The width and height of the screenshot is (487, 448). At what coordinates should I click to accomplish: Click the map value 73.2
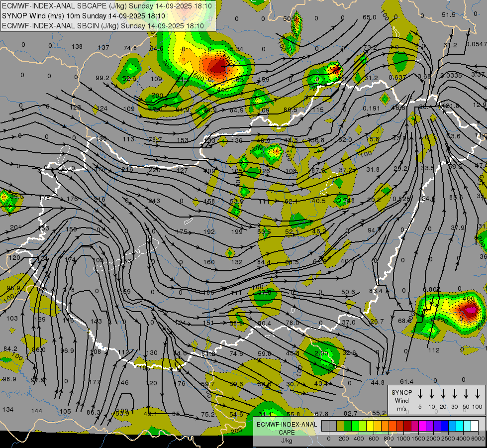[370, 48]
